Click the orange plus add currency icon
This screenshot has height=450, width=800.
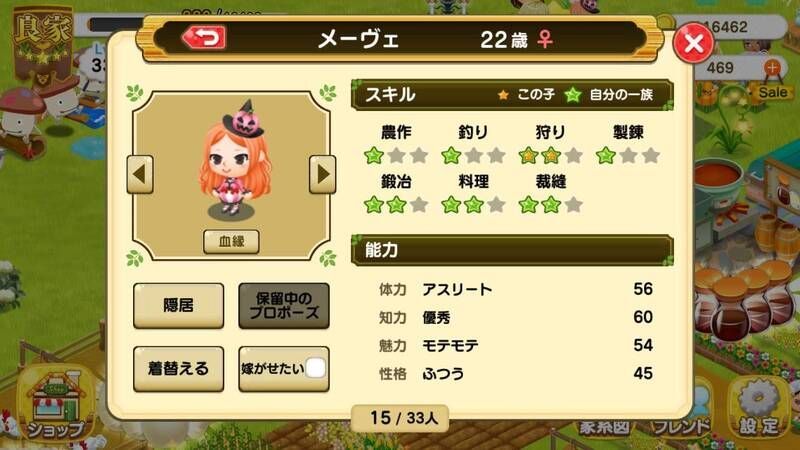(x=772, y=68)
